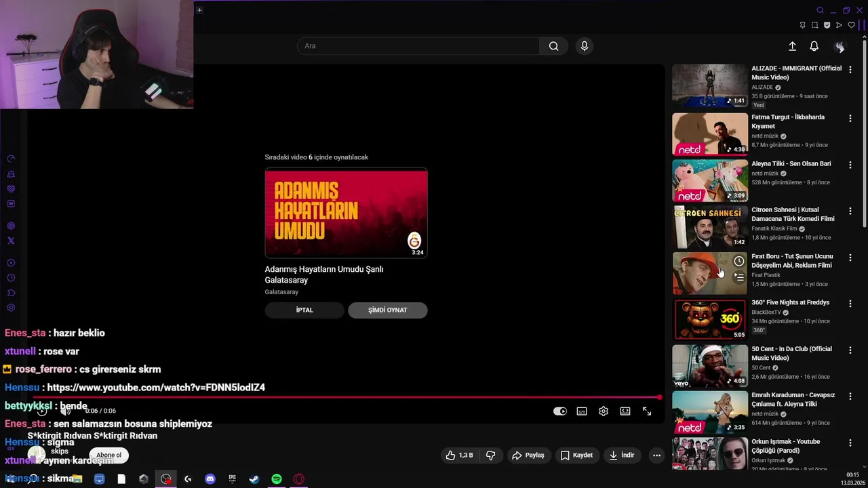Screen dimensions: 868x488
Task: Add Fırat Boru video to Watch Later clock
Action: 738,262
